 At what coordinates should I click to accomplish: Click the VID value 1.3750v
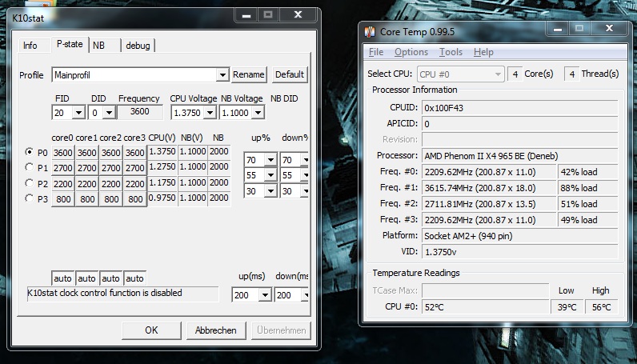pos(520,252)
